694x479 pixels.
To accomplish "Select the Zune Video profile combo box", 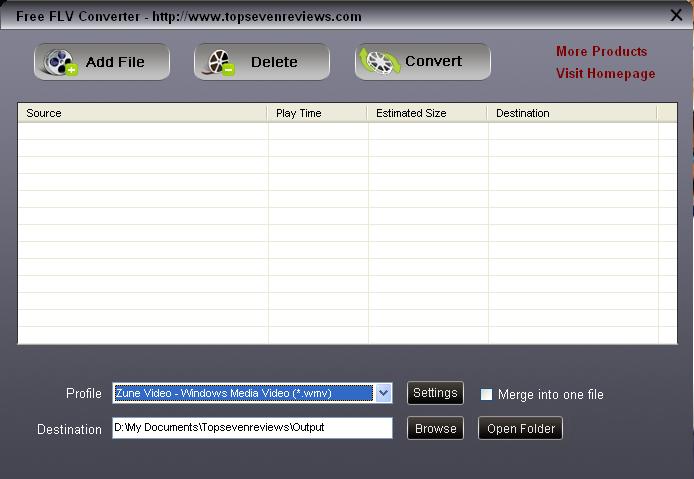I will click(243, 393).
